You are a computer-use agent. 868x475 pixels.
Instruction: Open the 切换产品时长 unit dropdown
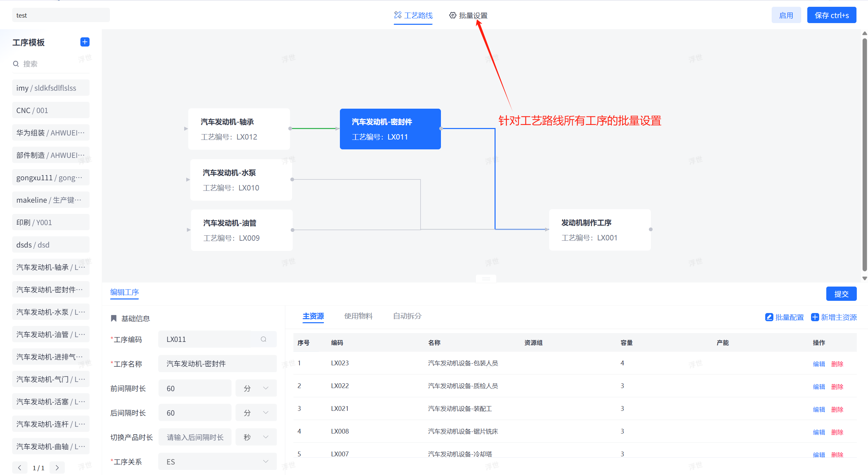pyautogui.click(x=256, y=437)
